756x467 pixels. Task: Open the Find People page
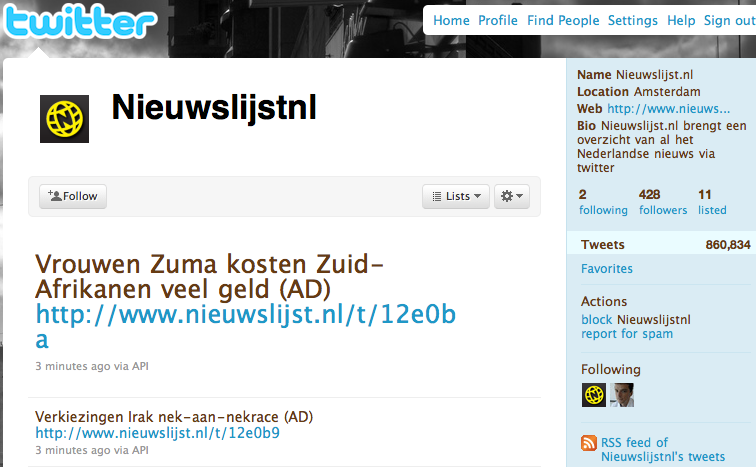(563, 20)
